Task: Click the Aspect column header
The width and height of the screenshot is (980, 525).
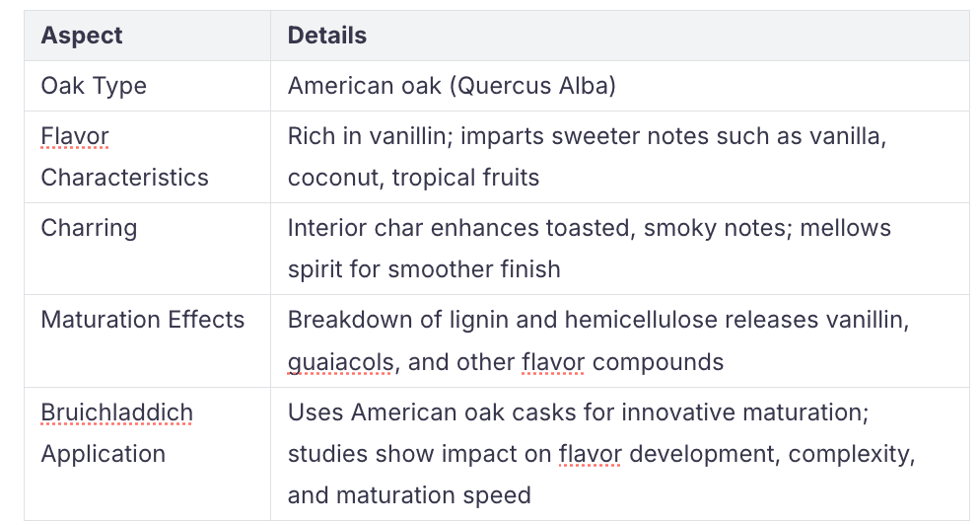Action: (82, 36)
